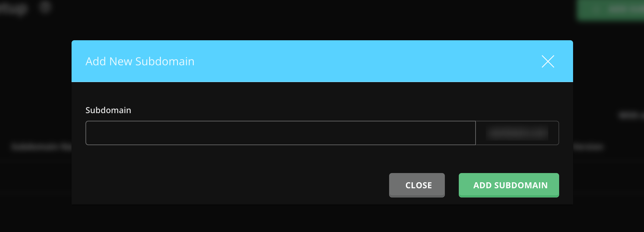Select the blurred domain suffix box
644x232 pixels.
pos(517,133)
